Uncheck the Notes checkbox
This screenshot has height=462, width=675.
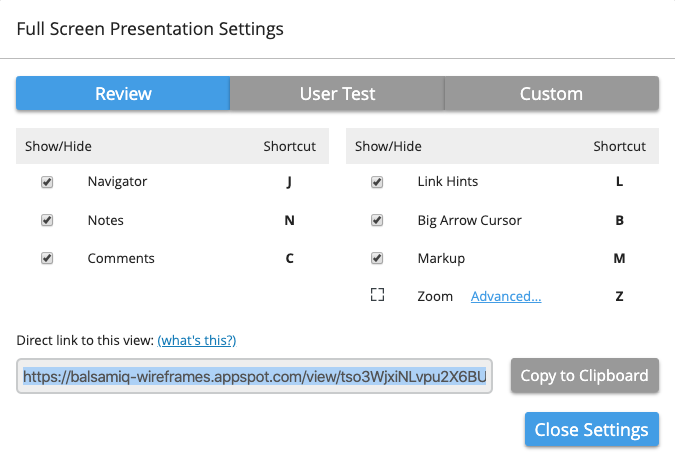[47, 220]
